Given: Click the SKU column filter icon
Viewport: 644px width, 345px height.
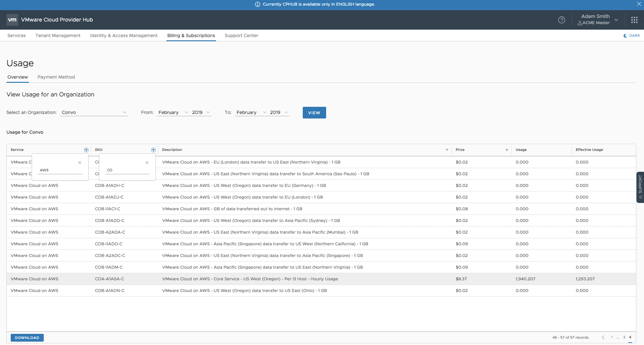Looking at the screenshot, I should [153, 150].
